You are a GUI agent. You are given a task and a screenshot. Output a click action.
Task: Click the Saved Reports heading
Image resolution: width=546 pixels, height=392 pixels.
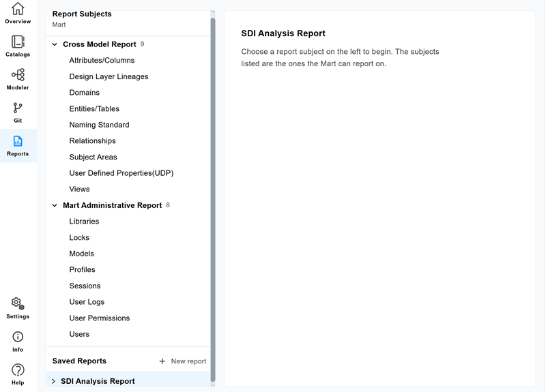tap(79, 361)
